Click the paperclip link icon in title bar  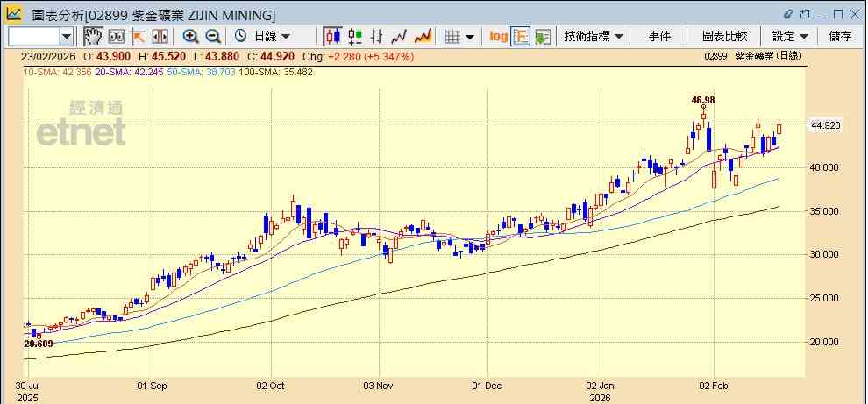tap(788, 14)
